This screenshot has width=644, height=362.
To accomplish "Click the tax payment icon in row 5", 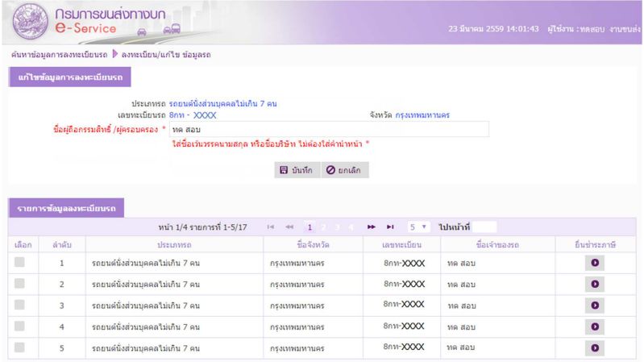I will [595, 347].
